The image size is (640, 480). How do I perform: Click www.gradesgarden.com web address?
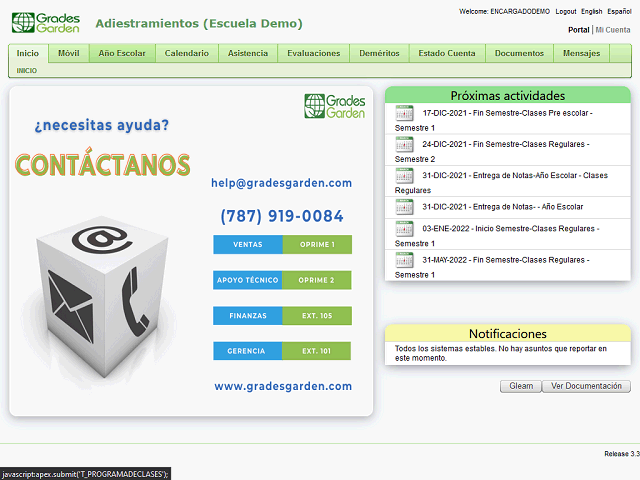pos(283,386)
